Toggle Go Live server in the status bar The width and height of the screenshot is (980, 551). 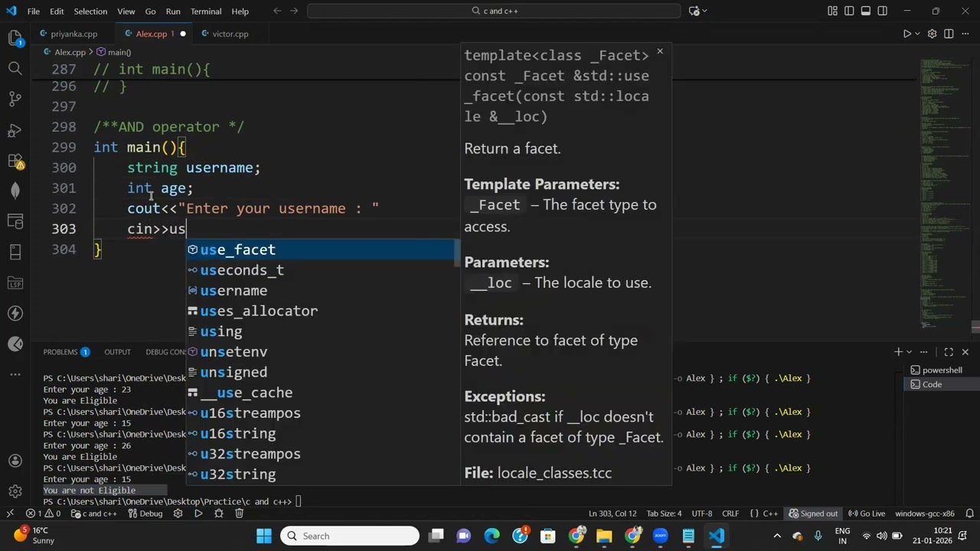tap(867, 514)
